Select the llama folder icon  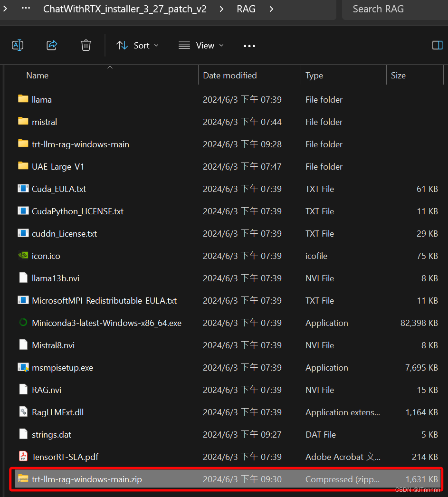23,99
